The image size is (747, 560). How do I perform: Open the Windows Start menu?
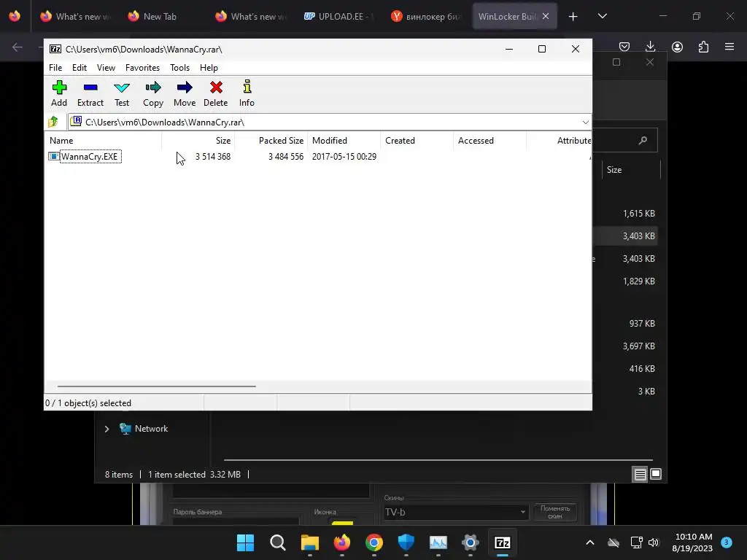[245, 542]
